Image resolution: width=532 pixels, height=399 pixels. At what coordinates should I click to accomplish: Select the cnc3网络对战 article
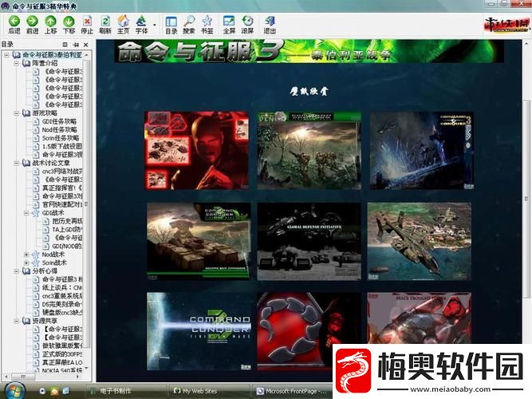(x=61, y=171)
